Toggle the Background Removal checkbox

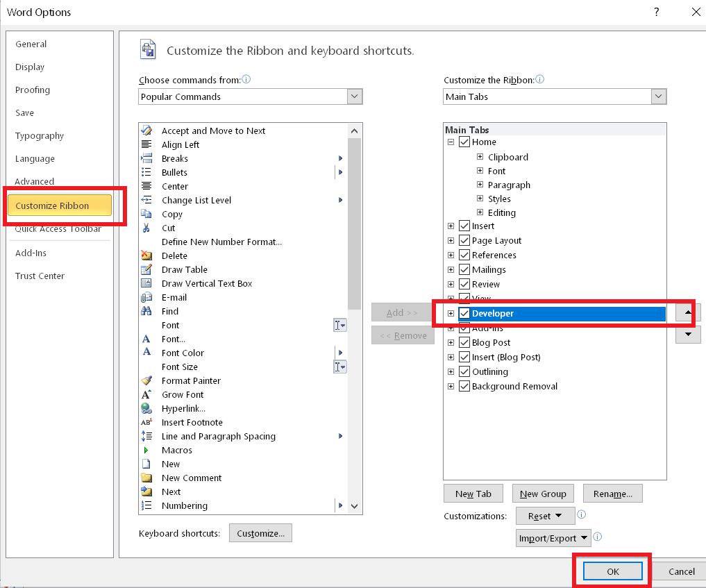pos(464,386)
